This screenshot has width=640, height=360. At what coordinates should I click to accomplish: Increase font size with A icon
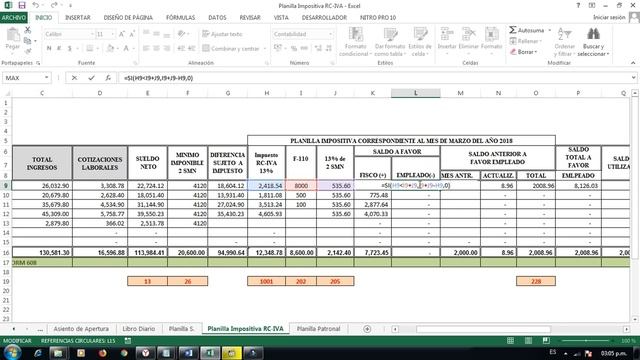pyautogui.click(x=122, y=34)
